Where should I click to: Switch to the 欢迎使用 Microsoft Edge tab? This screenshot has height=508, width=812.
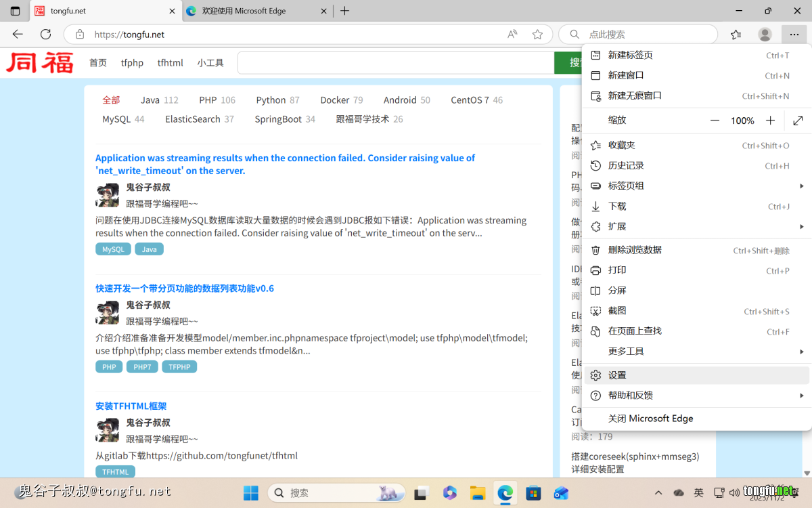tap(250, 11)
